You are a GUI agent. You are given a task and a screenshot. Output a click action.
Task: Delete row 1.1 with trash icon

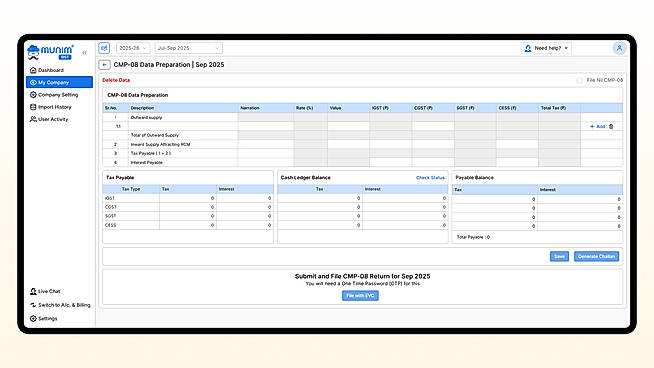click(611, 126)
